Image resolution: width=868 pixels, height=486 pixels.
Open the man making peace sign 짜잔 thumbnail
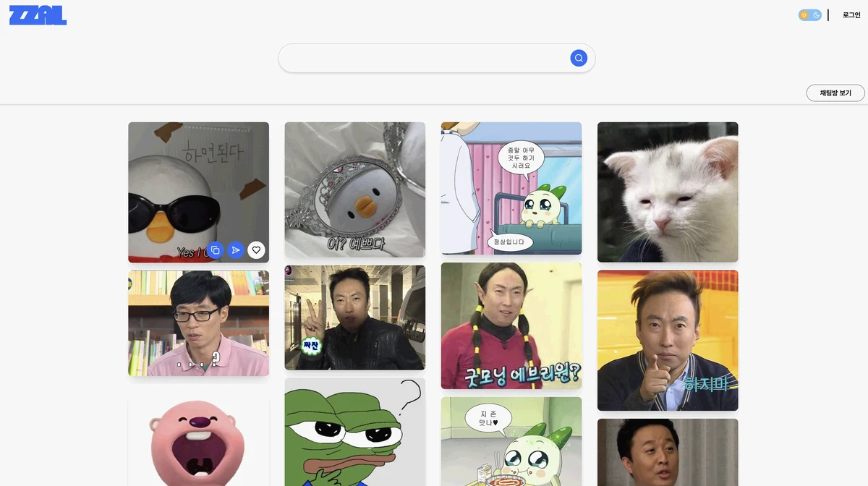[355, 317]
